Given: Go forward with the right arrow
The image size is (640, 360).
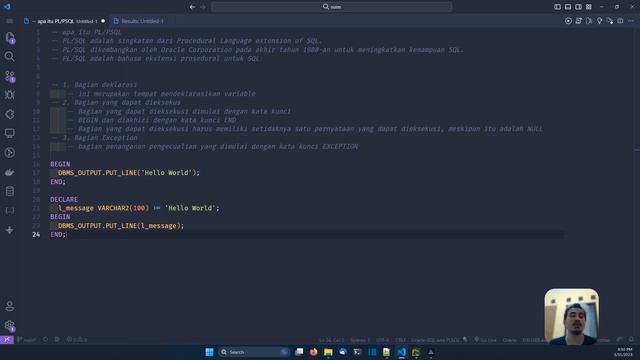Looking at the screenshot, I should click(203, 7).
